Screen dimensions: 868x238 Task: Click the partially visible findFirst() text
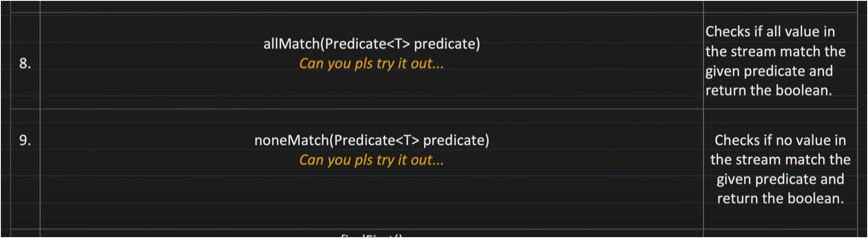(372, 235)
